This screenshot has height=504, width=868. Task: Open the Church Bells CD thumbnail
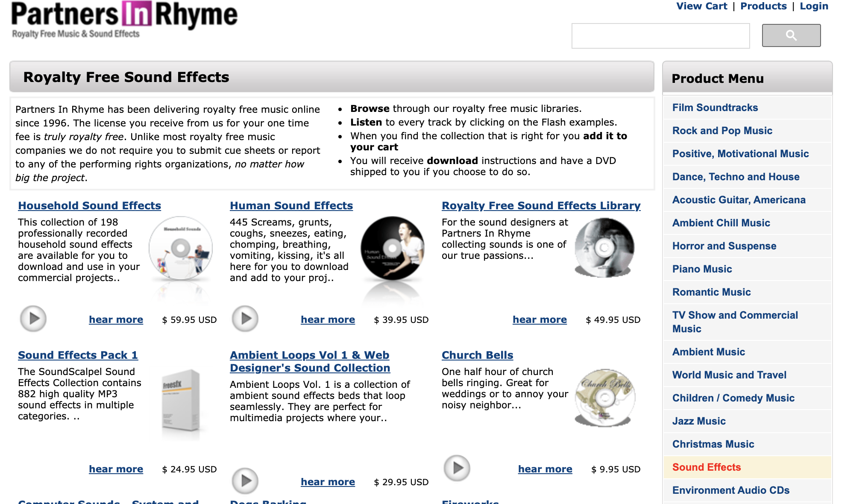(x=604, y=398)
